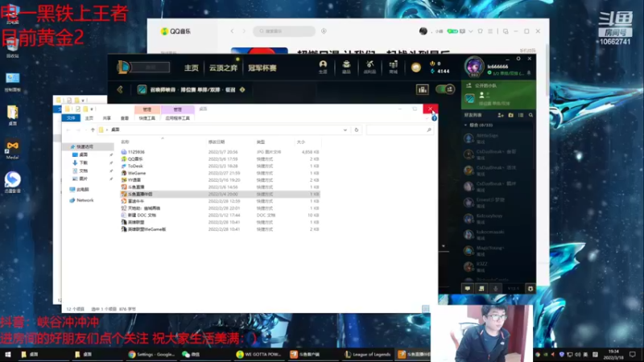Screen dimensions: 644x362
Task: Click the back arrow in the League lobby
Action: coord(120,89)
